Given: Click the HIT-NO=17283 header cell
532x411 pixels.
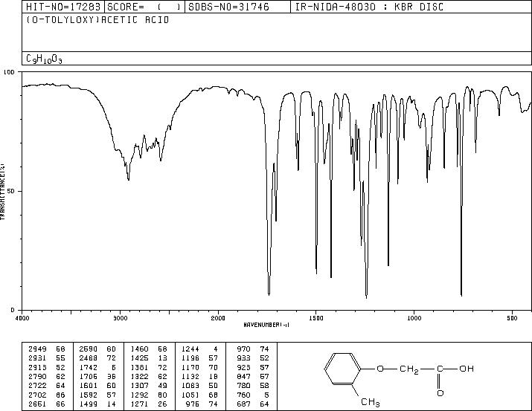Looking at the screenshot, I should pos(63,7).
